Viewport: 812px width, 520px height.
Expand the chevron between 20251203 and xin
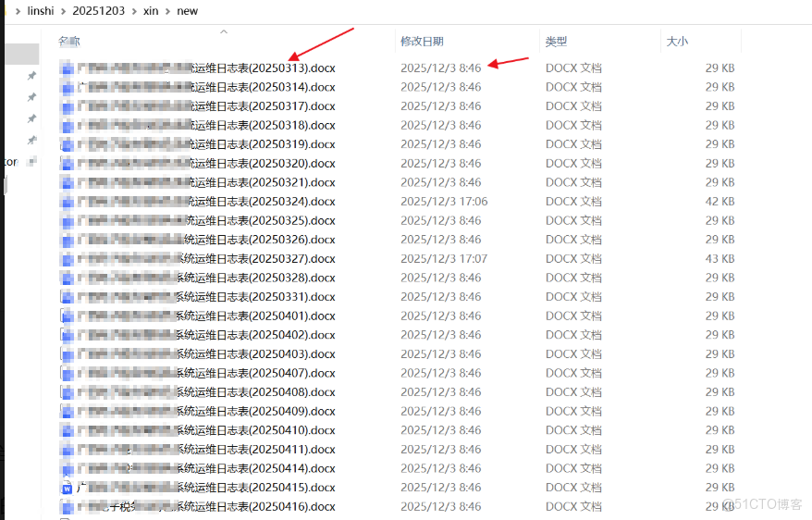[x=133, y=11]
